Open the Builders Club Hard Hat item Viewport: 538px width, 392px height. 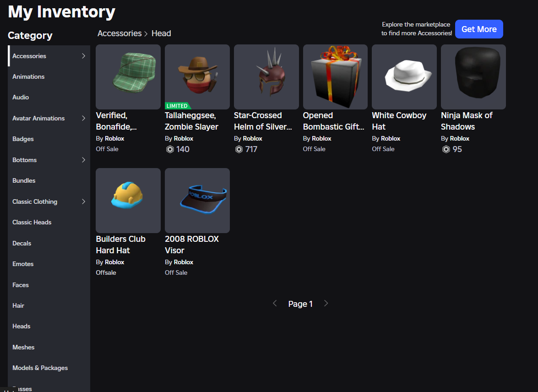[x=128, y=200]
